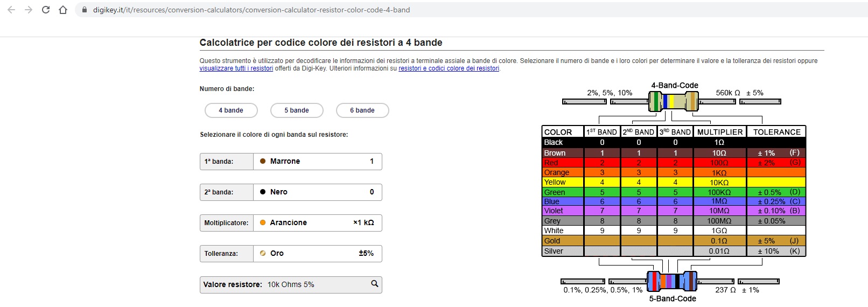This screenshot has width=868, height=307.
Task: Open the browser home page
Action: (x=63, y=10)
